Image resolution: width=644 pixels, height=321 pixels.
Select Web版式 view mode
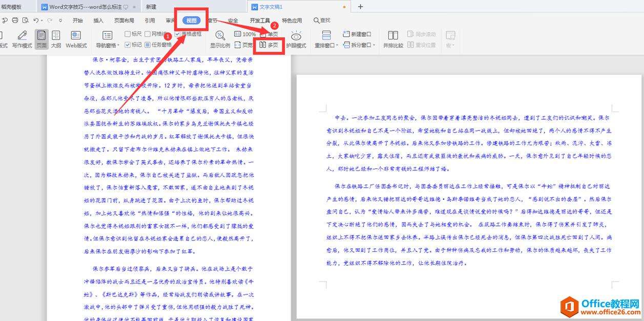77,38
